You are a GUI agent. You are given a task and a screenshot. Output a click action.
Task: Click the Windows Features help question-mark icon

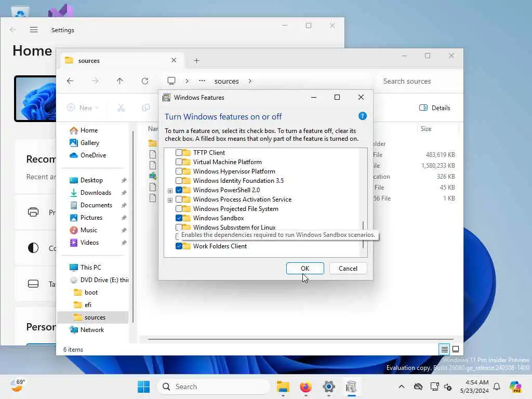(x=362, y=116)
